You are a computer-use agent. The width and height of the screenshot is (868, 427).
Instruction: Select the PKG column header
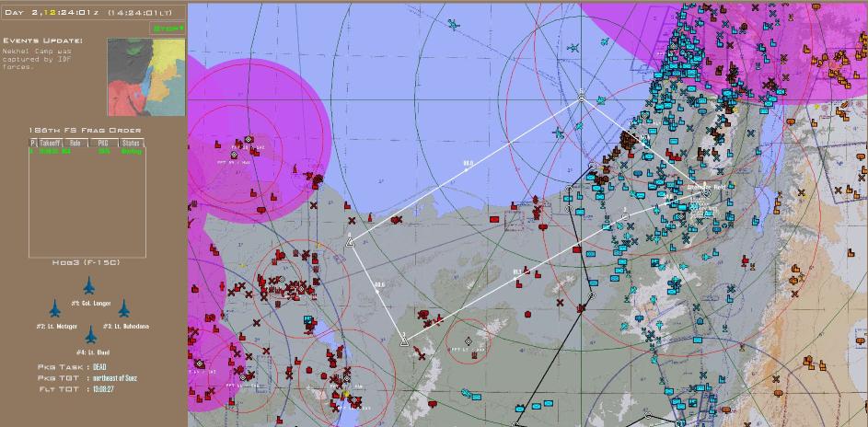coord(103,143)
